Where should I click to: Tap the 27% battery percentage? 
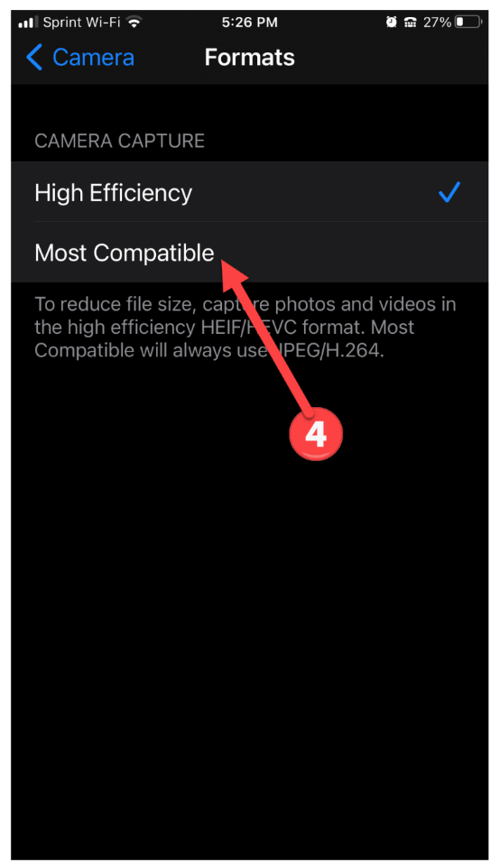[x=438, y=23]
